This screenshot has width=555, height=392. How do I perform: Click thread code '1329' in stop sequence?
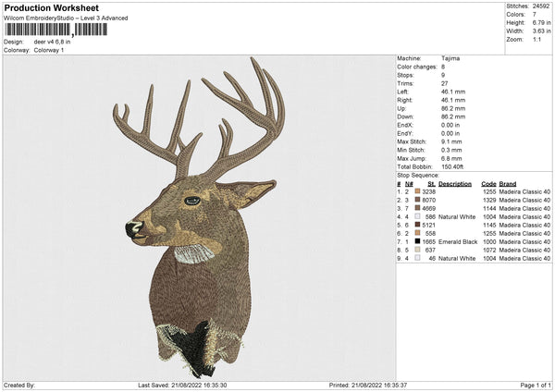point(489,201)
